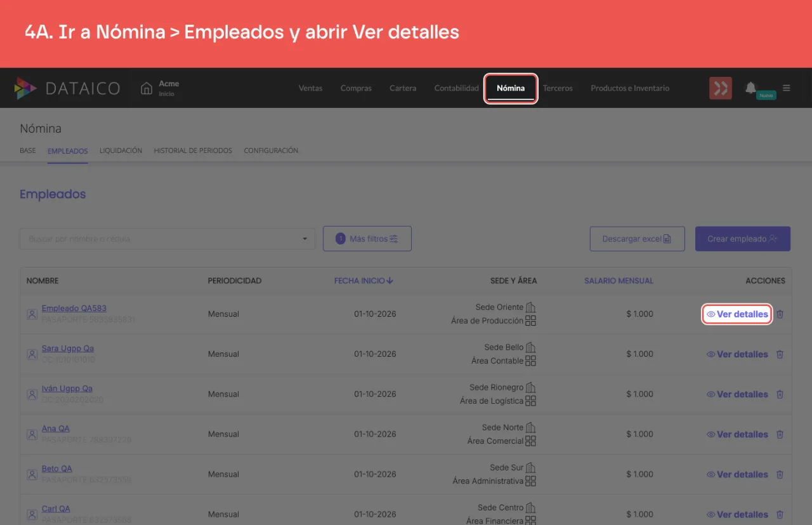Expand the search box dropdown arrow
This screenshot has height=525, width=812.
pyautogui.click(x=304, y=239)
